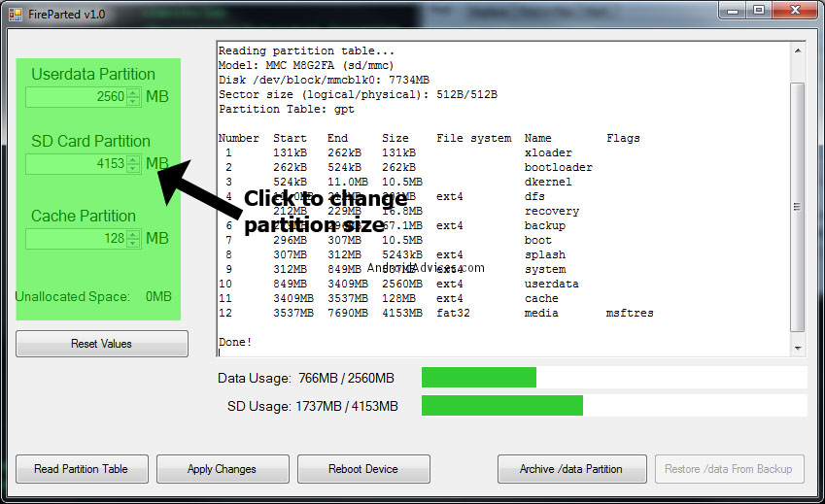Screen dimensions: 825x504
Task: Select the 'splash' partition name text
Action: [x=544, y=254]
